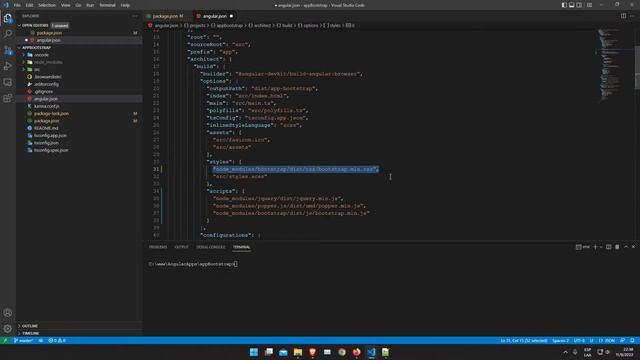Viewport: 640px width, 360px height.
Task: Open notifications bell in status bar
Action: point(632,340)
